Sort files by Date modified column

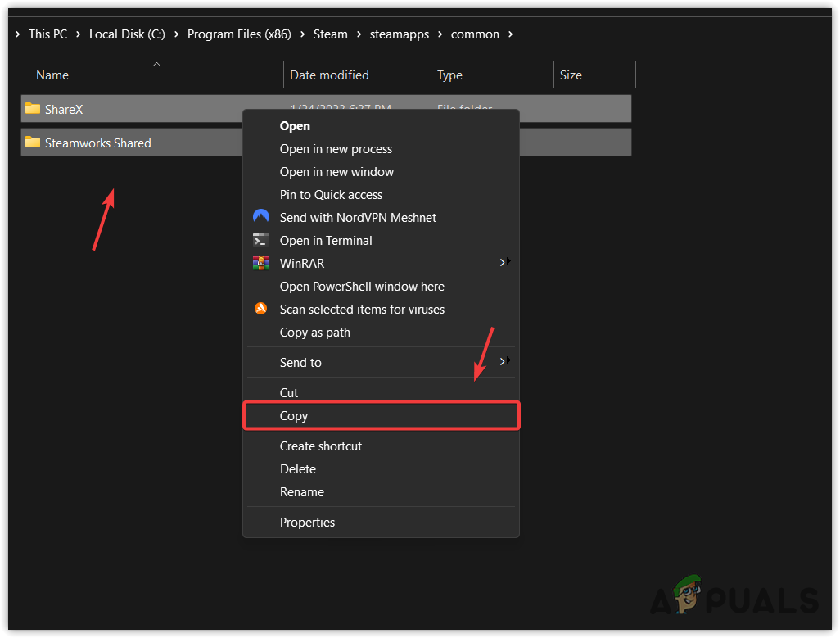pos(329,75)
